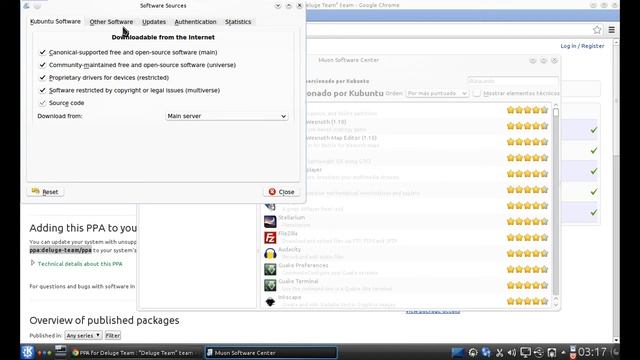Open the Chrome hamburger menu
This screenshot has width=640, height=360.
coord(611,30)
